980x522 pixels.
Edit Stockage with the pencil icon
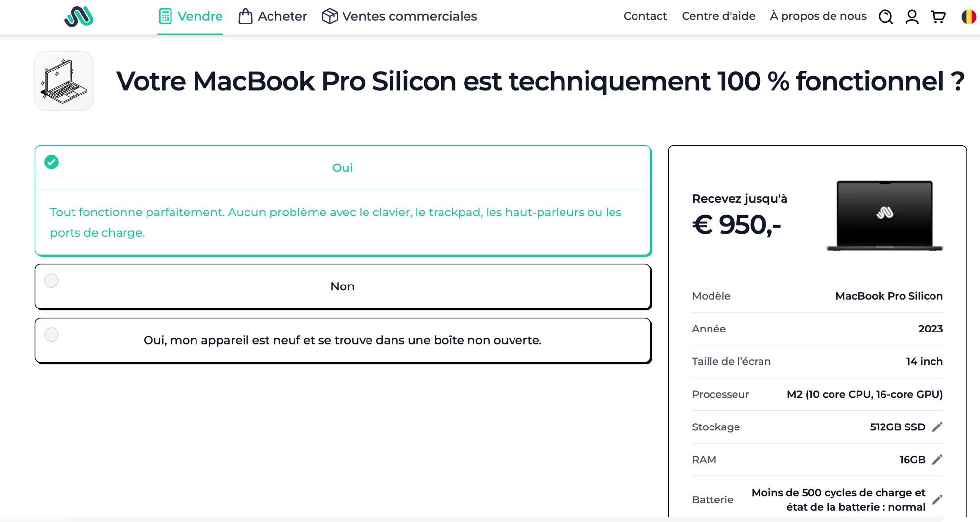pos(937,427)
